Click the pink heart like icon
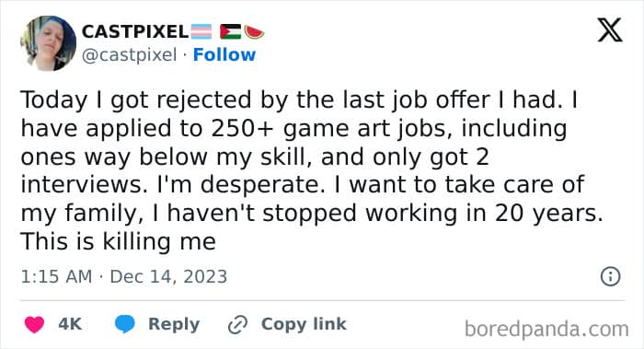 coord(35,324)
